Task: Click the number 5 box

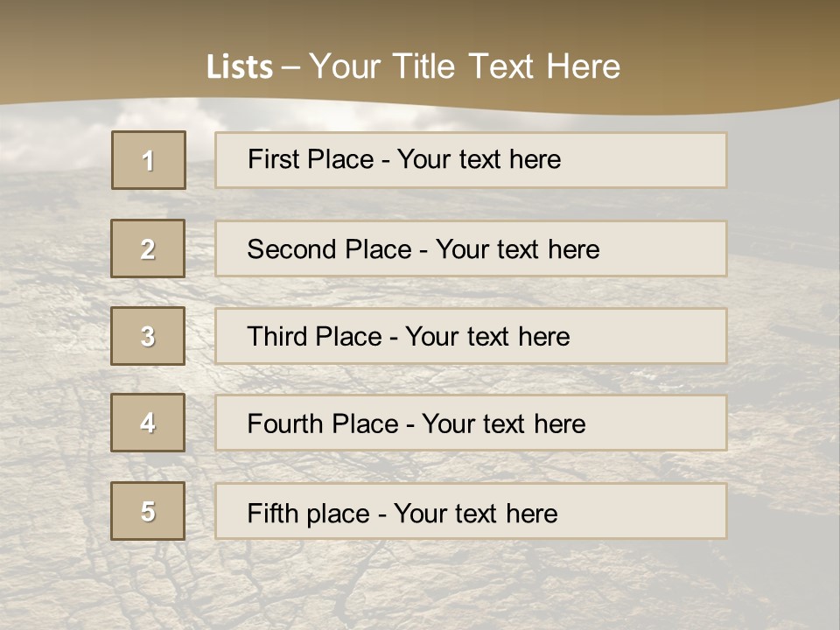Action: point(148,511)
